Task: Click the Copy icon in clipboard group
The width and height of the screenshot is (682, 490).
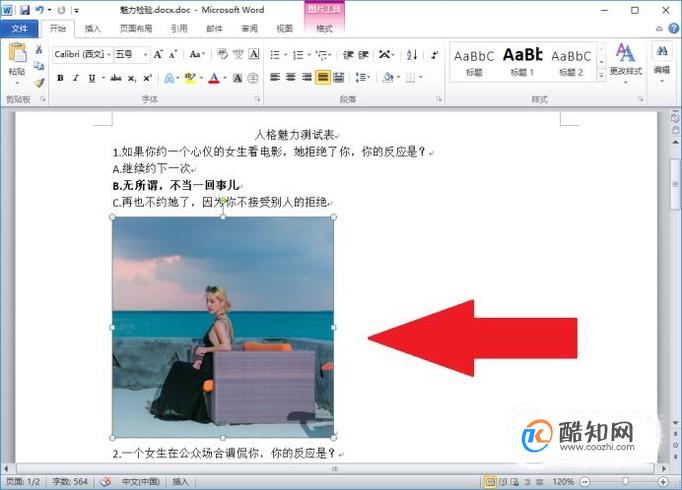Action: click(39, 66)
